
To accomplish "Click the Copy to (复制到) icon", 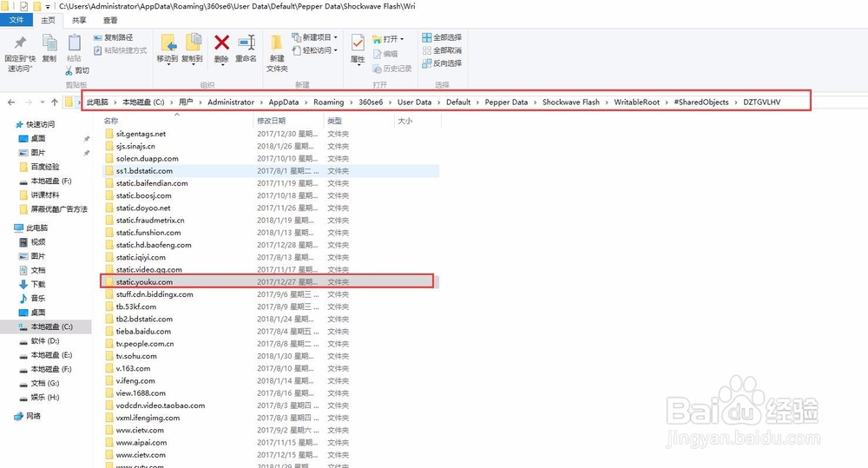I will coord(193,43).
